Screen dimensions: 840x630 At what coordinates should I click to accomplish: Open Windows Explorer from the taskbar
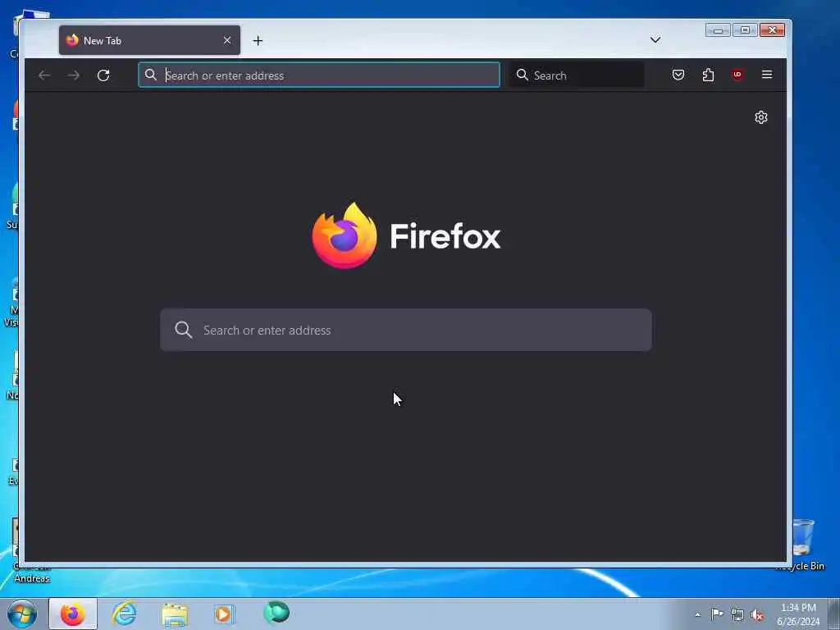[x=175, y=614]
